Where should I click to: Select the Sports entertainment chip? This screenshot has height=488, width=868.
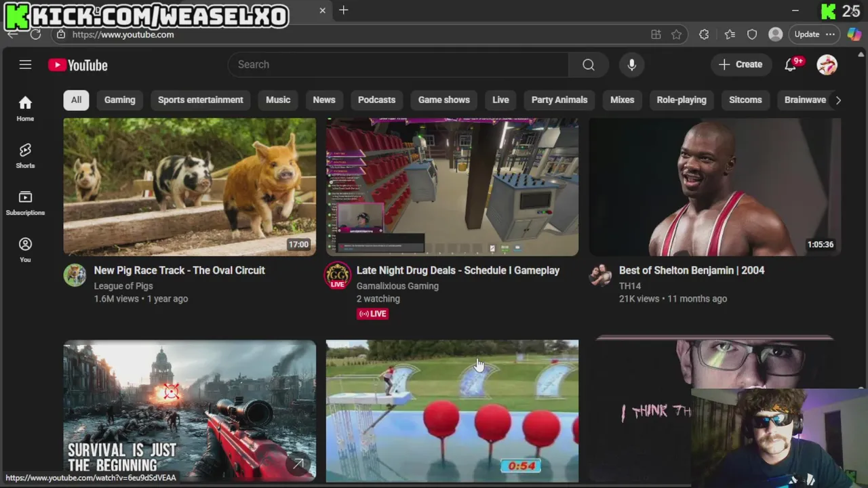pyautogui.click(x=200, y=100)
